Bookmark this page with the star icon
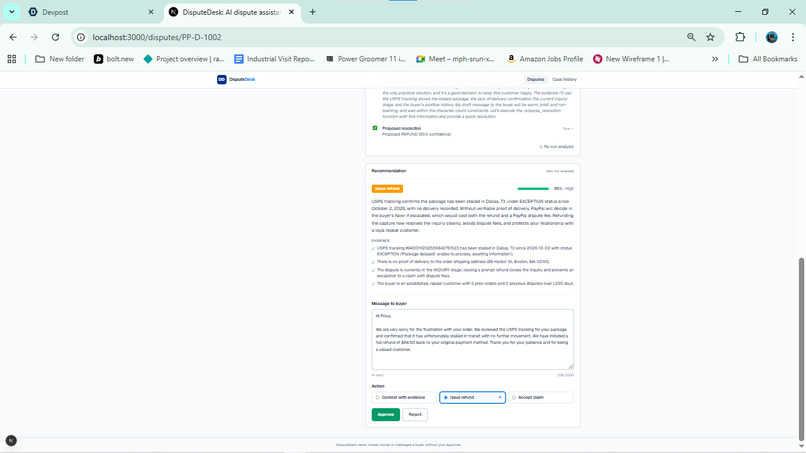Screen dimensions: 806x453 [710, 37]
